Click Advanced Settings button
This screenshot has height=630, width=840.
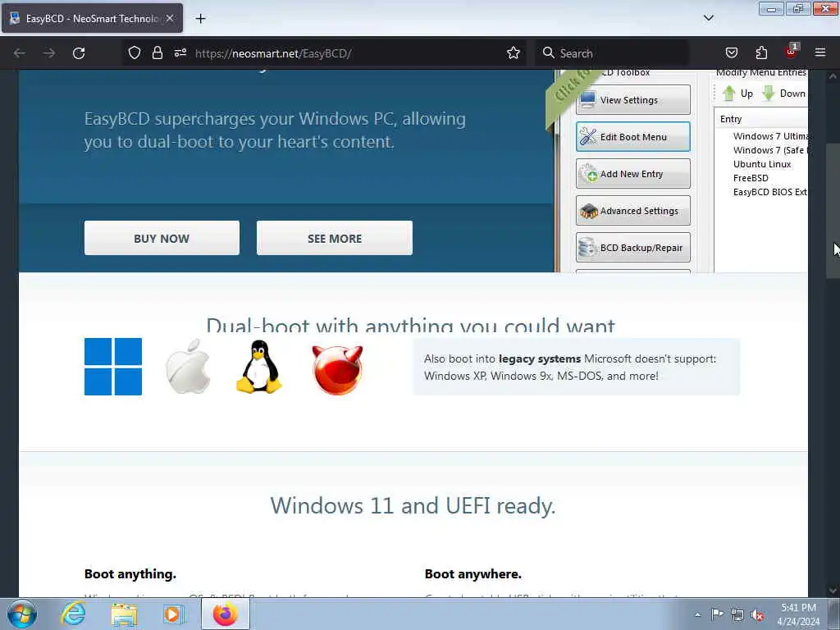coord(632,211)
